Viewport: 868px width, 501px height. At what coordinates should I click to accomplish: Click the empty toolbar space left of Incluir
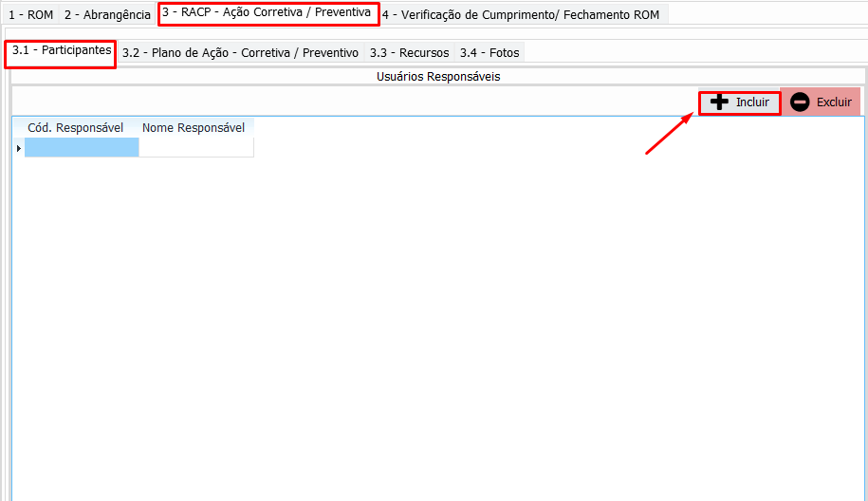pos(351,102)
